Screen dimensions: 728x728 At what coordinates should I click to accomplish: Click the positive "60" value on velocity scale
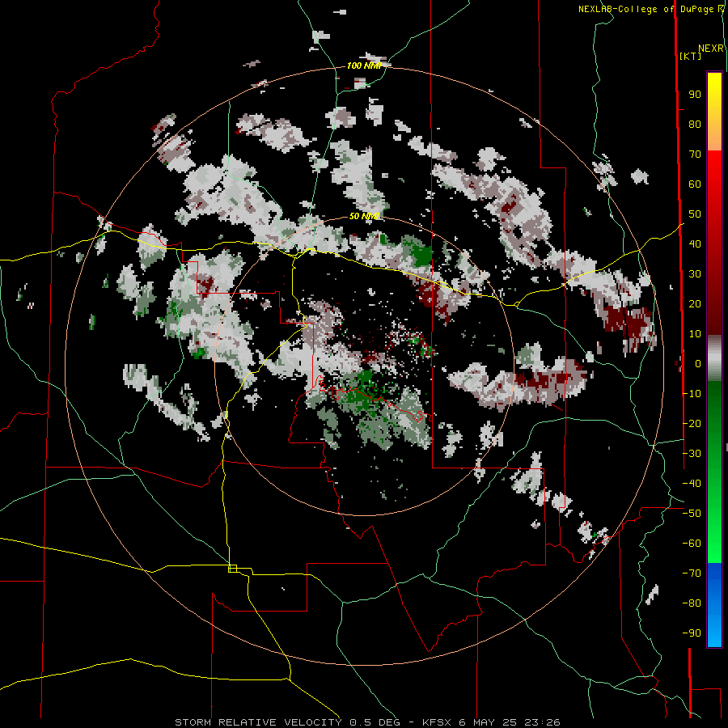[695, 184]
